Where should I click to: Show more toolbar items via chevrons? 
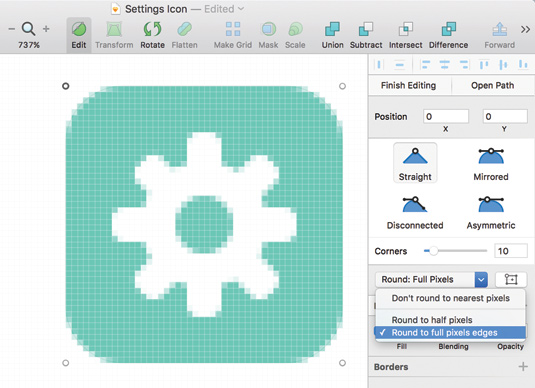[x=525, y=30]
